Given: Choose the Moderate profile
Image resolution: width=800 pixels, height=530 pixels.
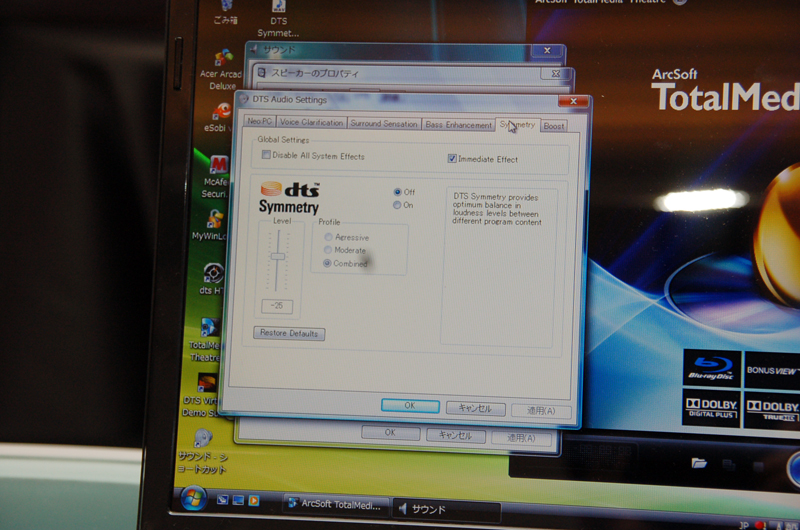Looking at the screenshot, I should [x=328, y=250].
